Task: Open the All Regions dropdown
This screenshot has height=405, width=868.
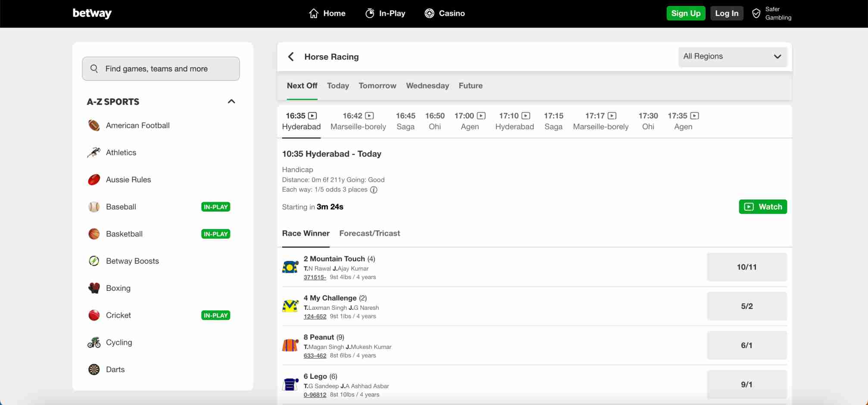Action: [732, 56]
